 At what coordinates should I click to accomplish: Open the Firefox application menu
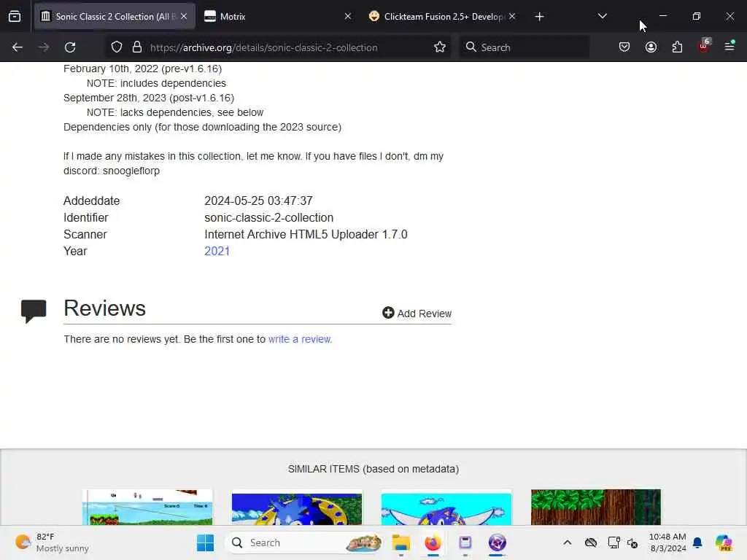tap(729, 46)
